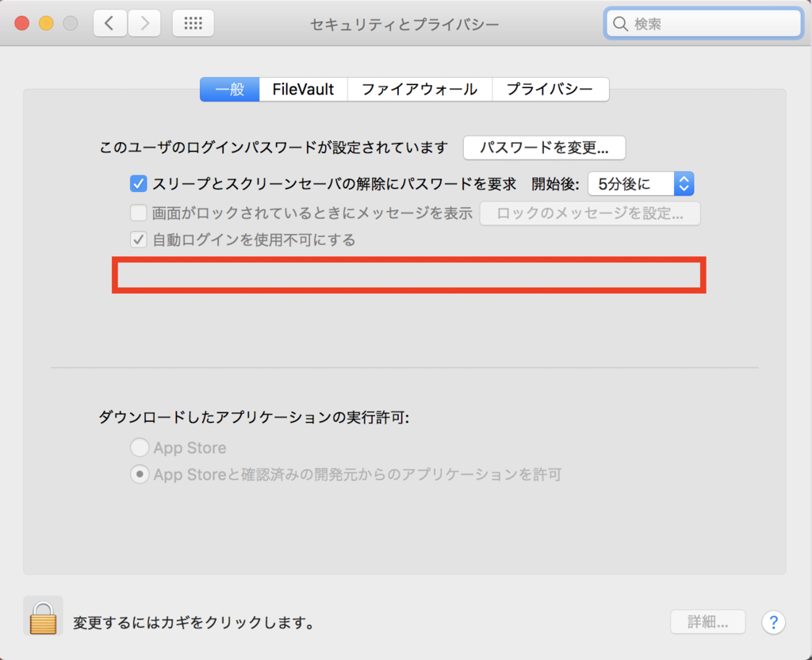Select App Store and identified developers option

coord(140,474)
